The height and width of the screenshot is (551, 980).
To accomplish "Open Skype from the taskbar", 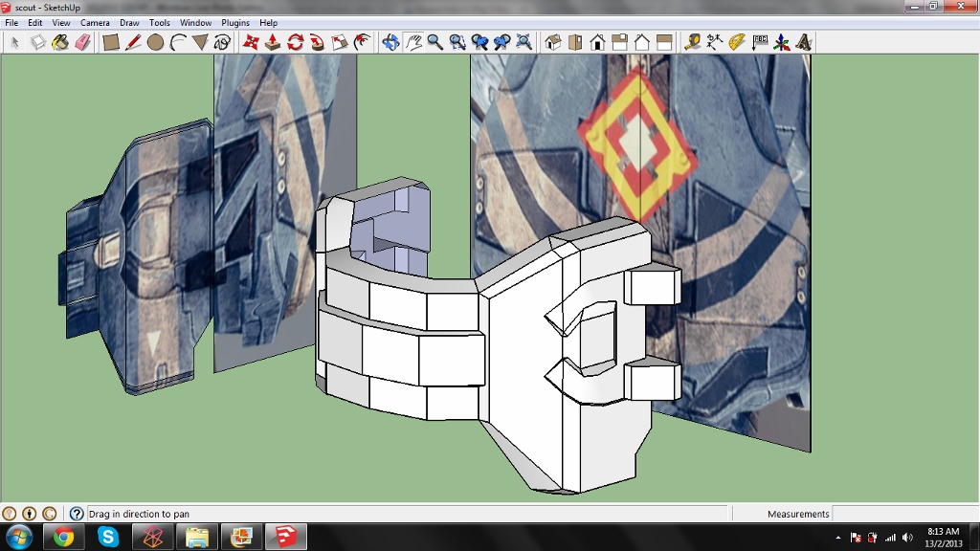I will (x=107, y=537).
